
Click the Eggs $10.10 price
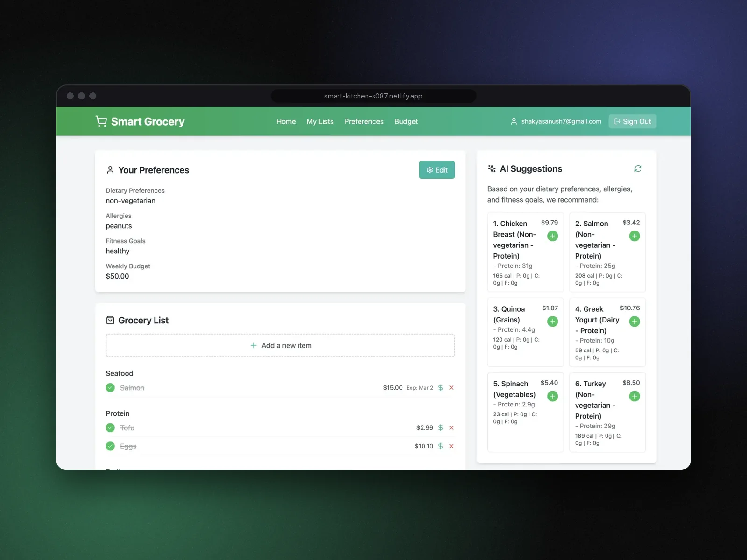click(424, 446)
